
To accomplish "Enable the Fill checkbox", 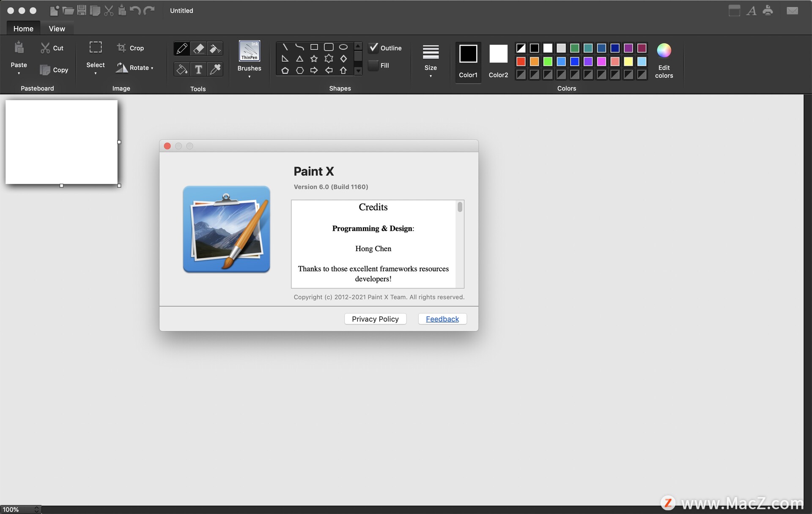I will tap(373, 66).
